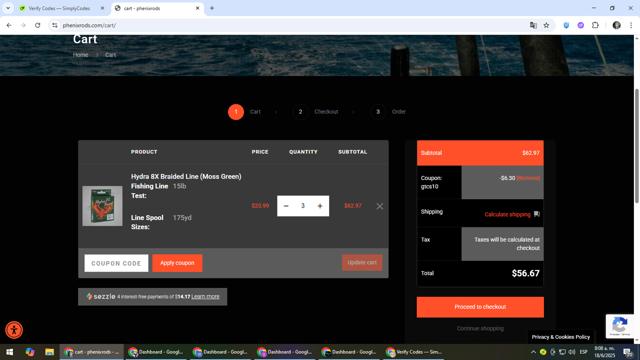Click the page vertical scrollbar
This screenshot has width=640, height=360.
tap(637, 145)
